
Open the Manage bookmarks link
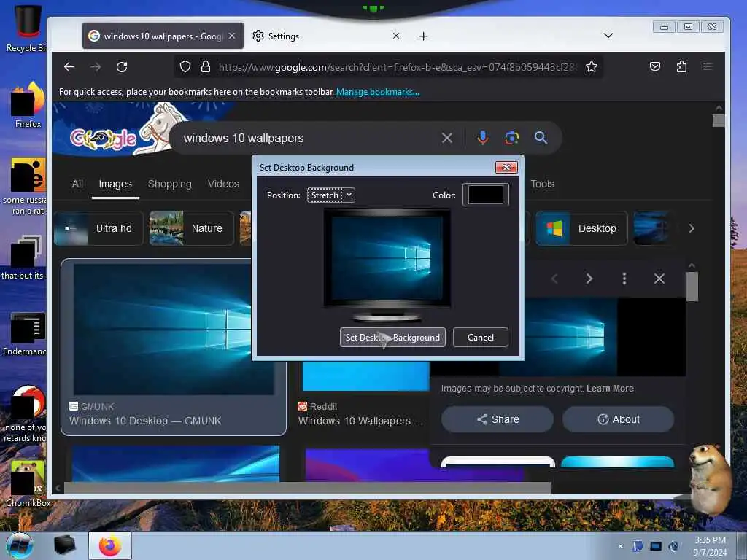[x=378, y=92]
